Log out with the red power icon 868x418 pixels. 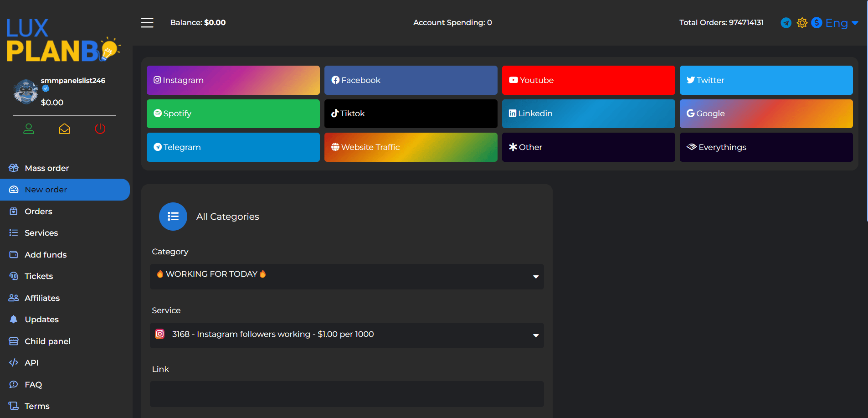tap(100, 129)
